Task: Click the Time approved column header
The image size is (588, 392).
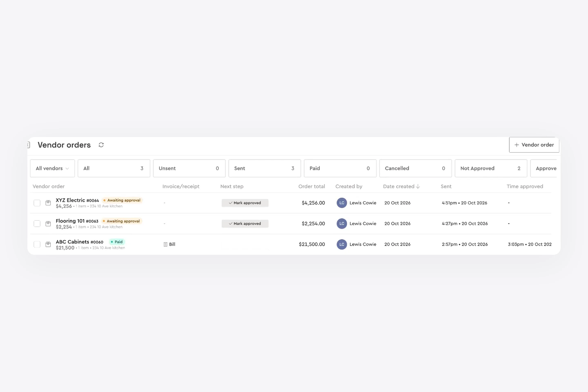Action: (x=525, y=186)
